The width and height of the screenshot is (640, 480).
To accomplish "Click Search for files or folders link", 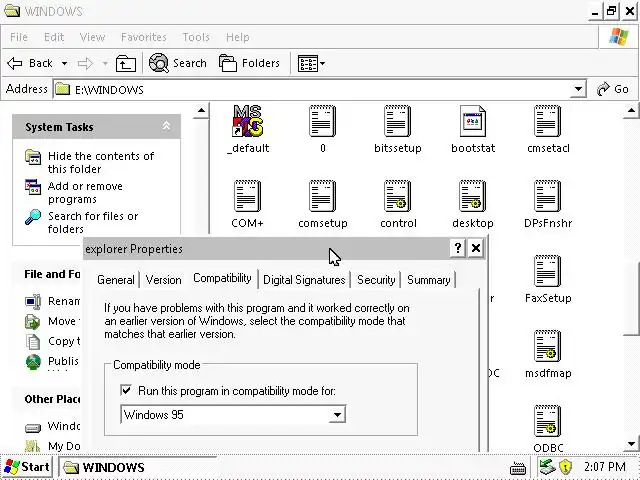I will click(93, 222).
